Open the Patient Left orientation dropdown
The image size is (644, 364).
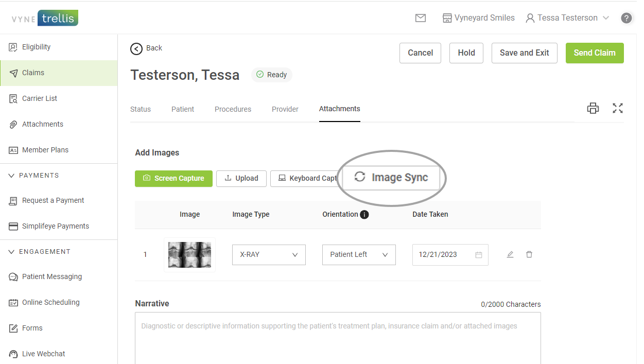(359, 255)
